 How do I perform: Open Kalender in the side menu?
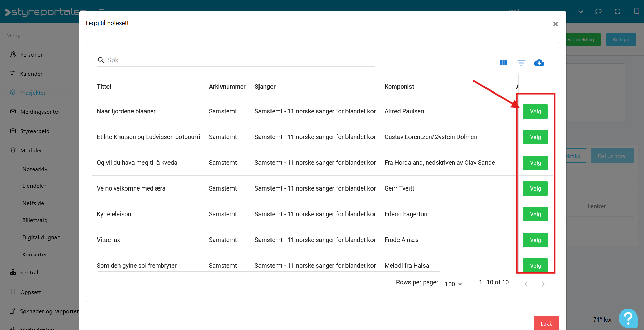tap(31, 74)
